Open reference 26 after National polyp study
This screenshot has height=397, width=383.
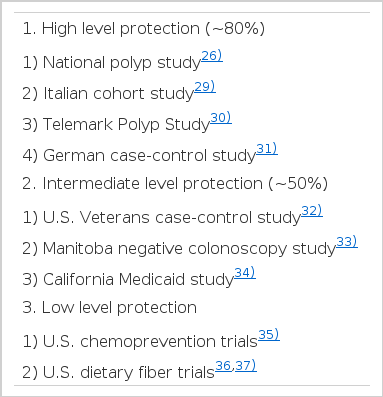click(212, 56)
